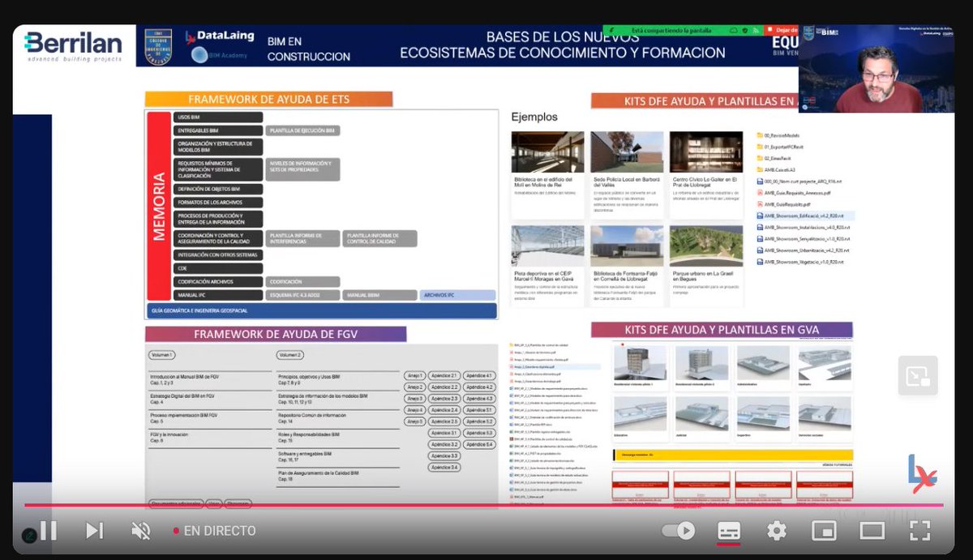Viewport: 973px width, 560px height.
Task: Click the AMB_Showroom_Urbanització file icon
Action: [x=760, y=251]
